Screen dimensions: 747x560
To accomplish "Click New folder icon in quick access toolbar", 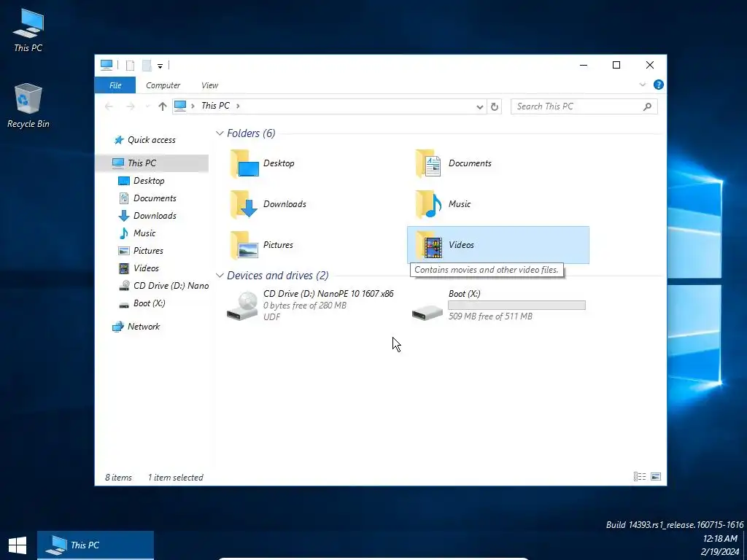I will click(x=147, y=66).
